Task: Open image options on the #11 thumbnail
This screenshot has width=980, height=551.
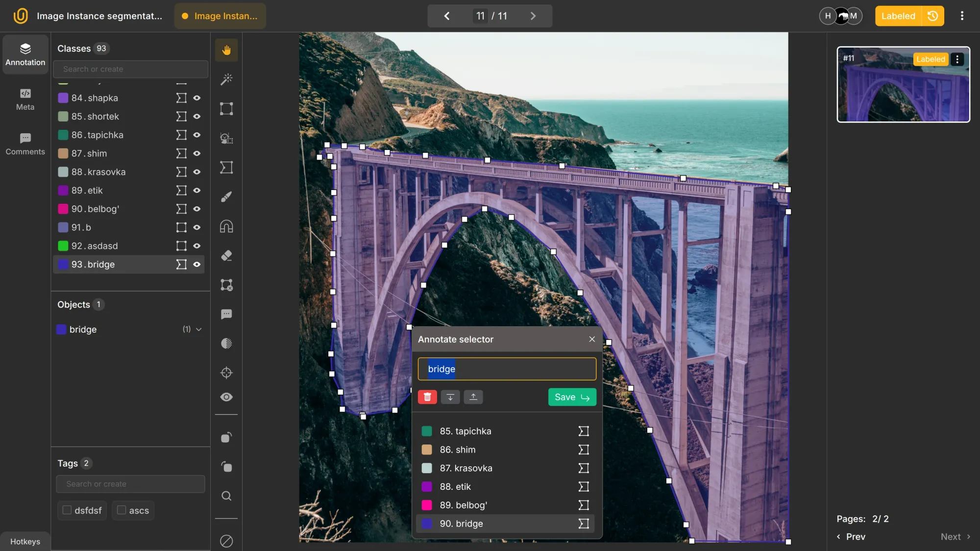Action: point(956,59)
